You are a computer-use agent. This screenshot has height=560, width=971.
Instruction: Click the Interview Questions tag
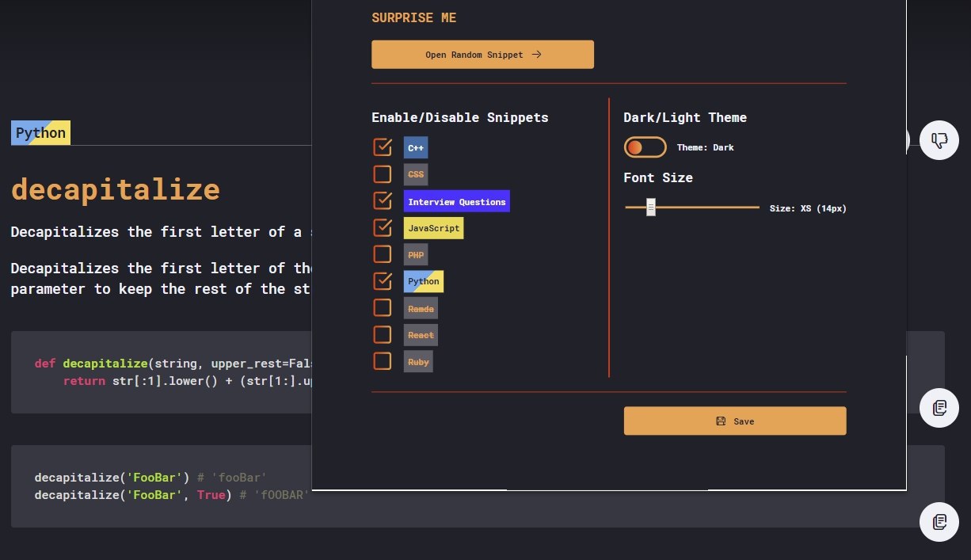coord(457,201)
